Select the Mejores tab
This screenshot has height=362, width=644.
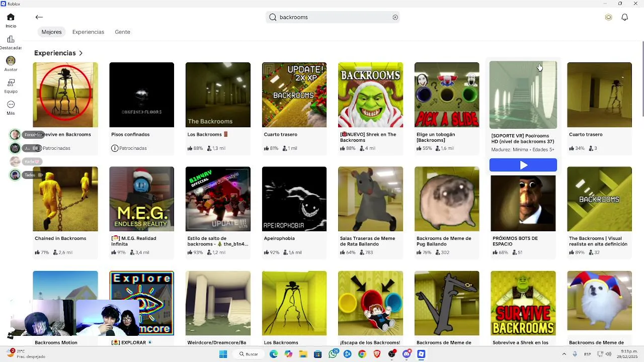coord(51,32)
